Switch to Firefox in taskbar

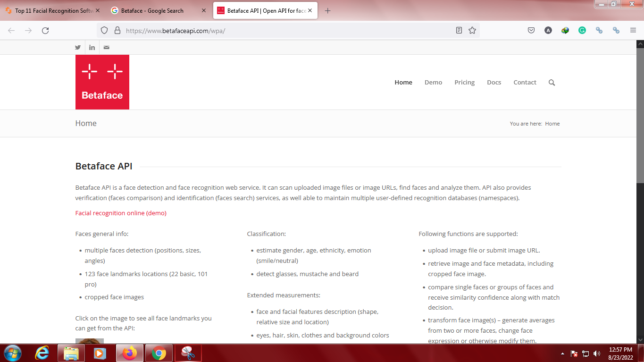[129, 353]
